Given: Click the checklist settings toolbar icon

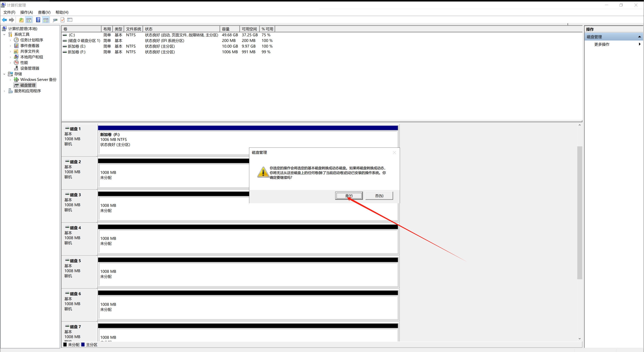Looking at the screenshot, I should tap(70, 20).
